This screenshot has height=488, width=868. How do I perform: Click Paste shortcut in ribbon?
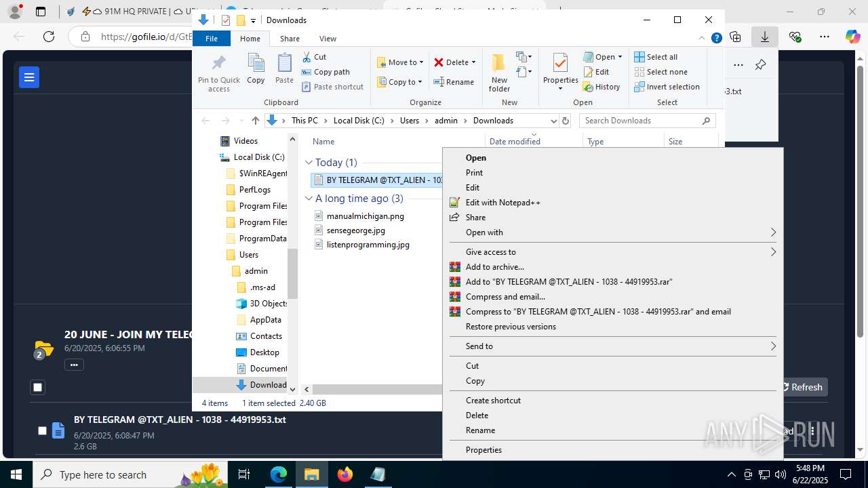point(332,87)
